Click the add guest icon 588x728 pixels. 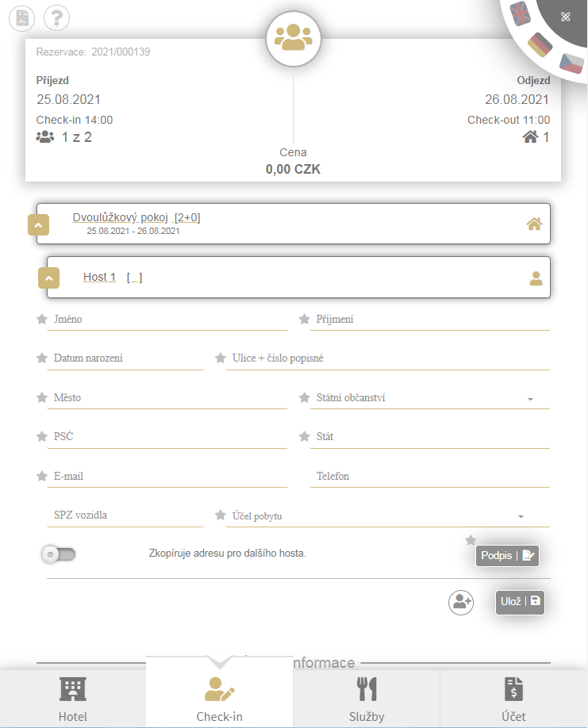(460, 602)
